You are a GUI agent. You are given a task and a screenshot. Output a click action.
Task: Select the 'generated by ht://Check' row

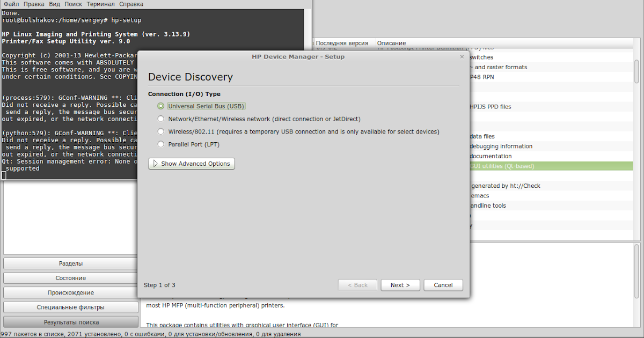(551, 186)
